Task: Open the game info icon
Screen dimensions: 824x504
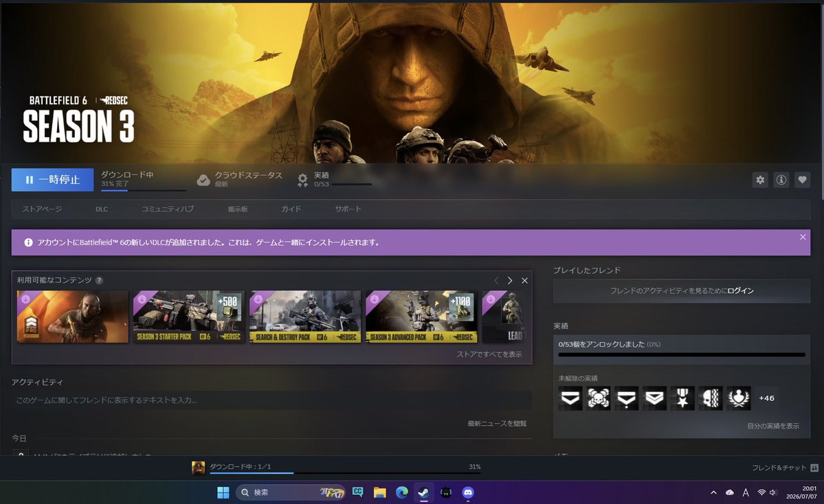Action: click(781, 180)
